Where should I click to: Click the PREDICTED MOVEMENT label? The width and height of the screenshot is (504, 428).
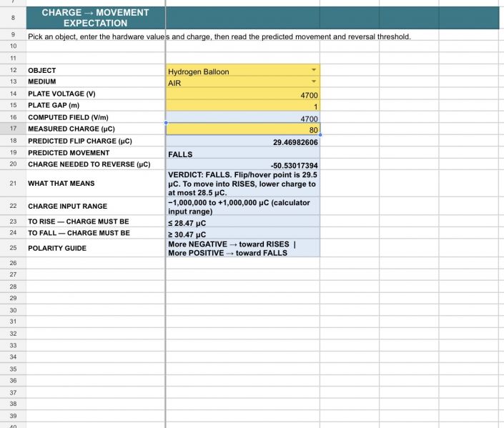coord(69,153)
